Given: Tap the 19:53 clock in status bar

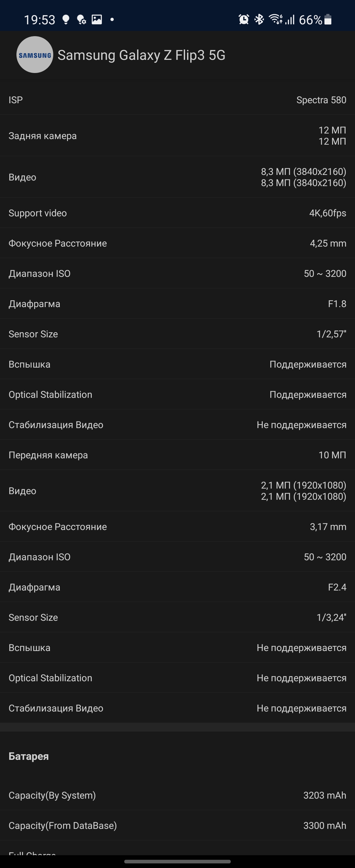Looking at the screenshot, I should point(39,20).
